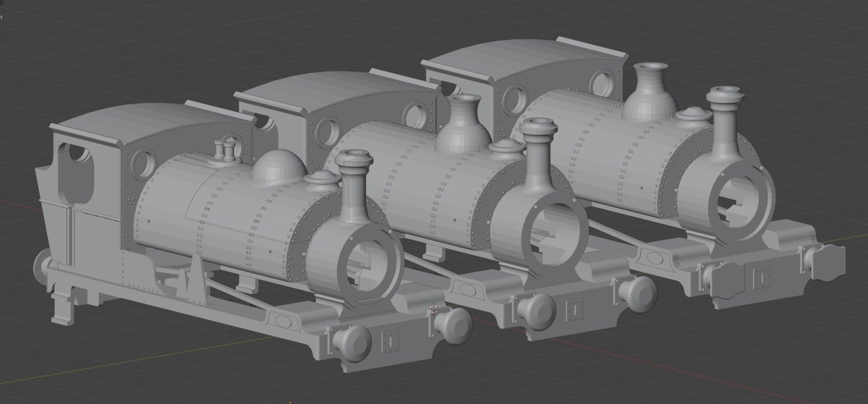Select the middle locomotive's tall flared dome
This screenshot has height=404, width=868.
tap(464, 123)
